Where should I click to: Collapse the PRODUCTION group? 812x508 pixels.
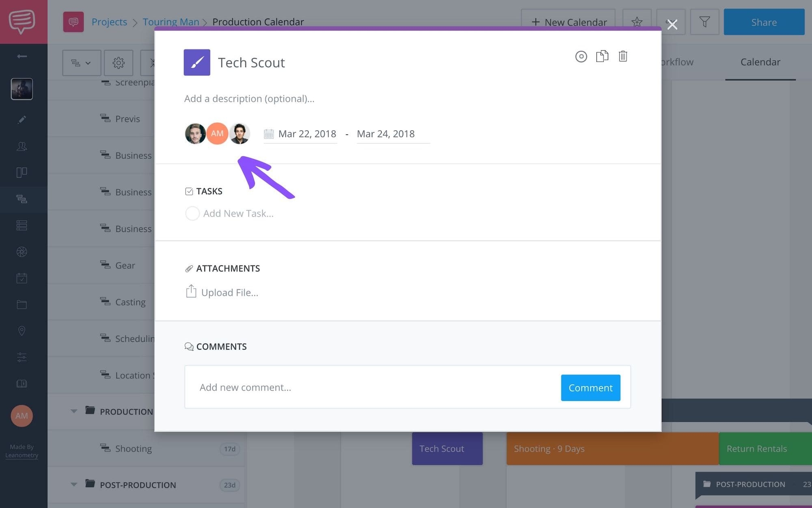[74, 411]
